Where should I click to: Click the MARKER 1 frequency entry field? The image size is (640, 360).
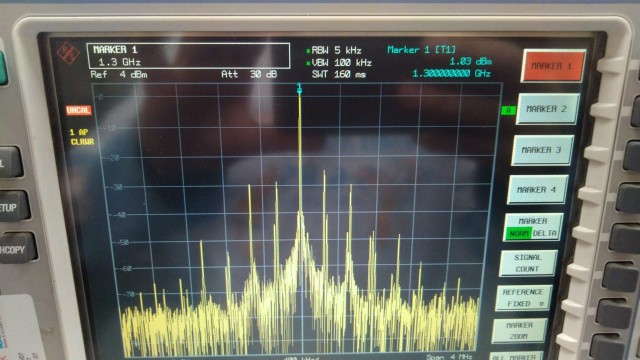(x=188, y=56)
